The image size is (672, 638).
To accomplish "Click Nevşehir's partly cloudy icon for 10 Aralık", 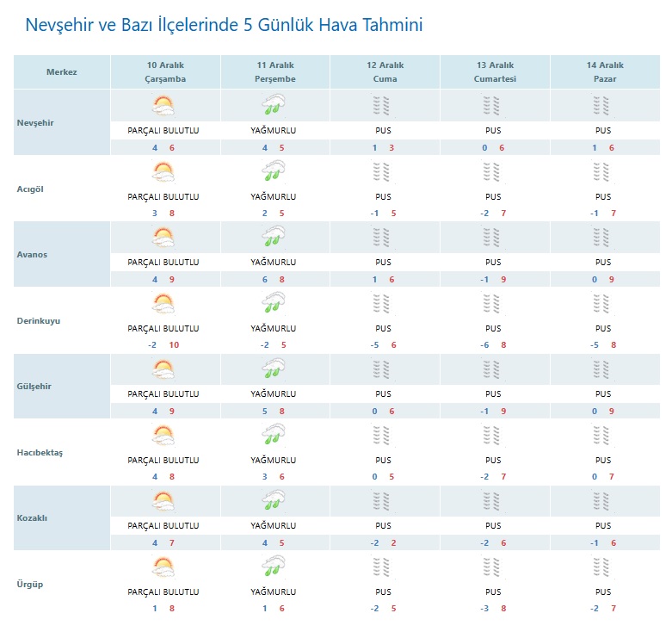I will pyautogui.click(x=163, y=106).
